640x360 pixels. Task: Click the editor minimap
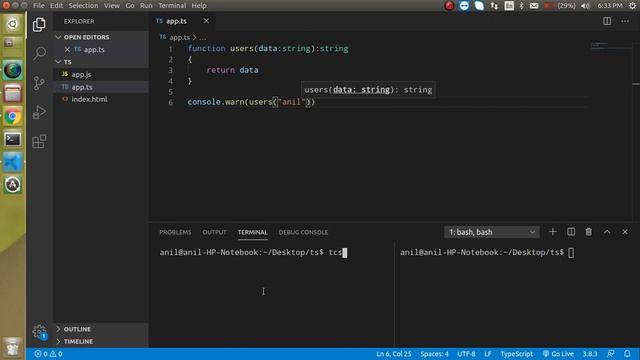pos(611,45)
